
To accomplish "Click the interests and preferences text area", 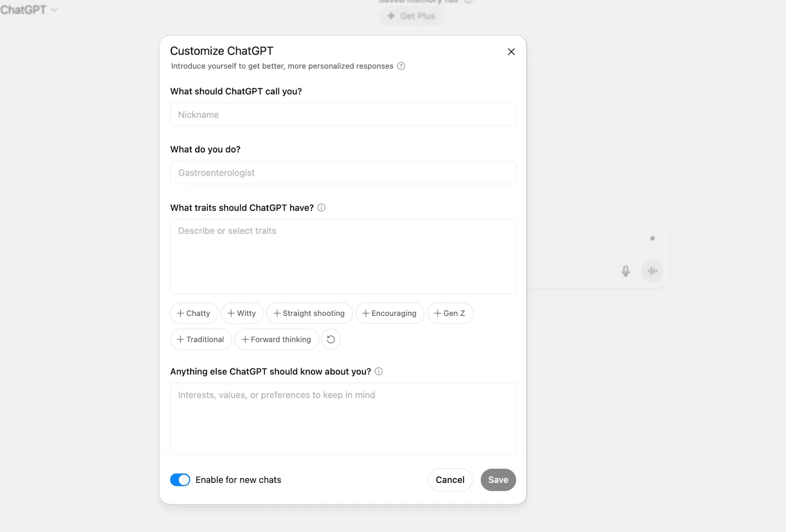I will coord(343,418).
